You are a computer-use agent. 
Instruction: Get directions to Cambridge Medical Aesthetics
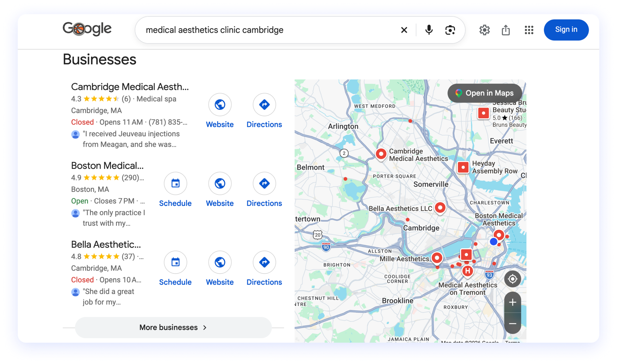click(x=264, y=104)
